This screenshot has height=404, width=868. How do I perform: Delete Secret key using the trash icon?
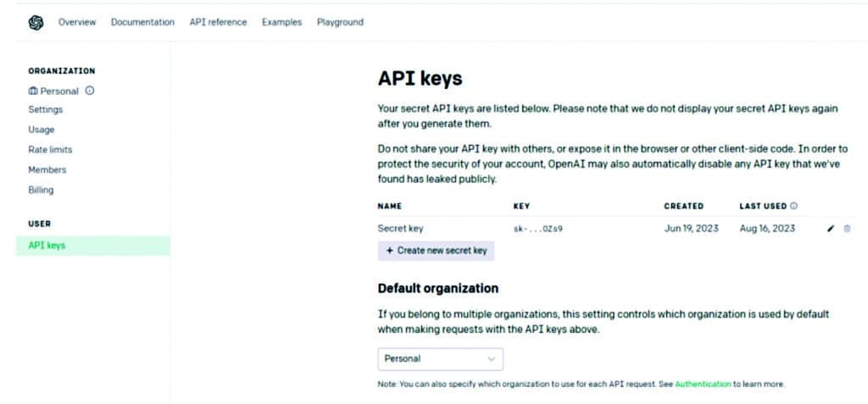[847, 229]
